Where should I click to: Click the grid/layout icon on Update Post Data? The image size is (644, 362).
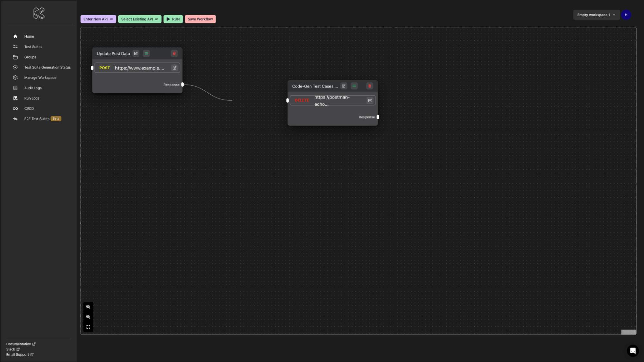(146, 53)
